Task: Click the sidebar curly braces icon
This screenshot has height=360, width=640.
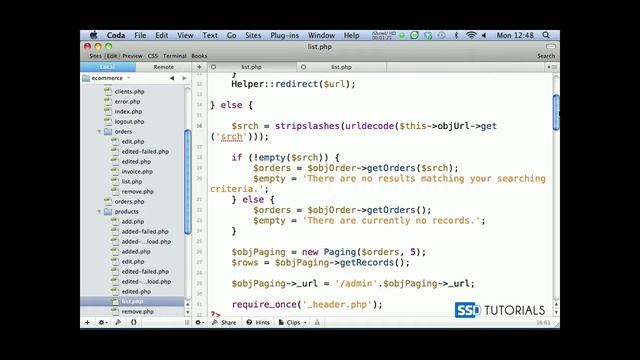Action: [x=133, y=322]
